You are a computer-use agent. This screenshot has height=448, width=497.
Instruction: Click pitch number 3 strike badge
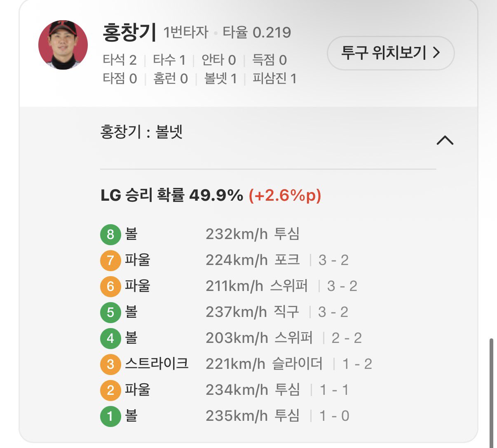pos(110,364)
